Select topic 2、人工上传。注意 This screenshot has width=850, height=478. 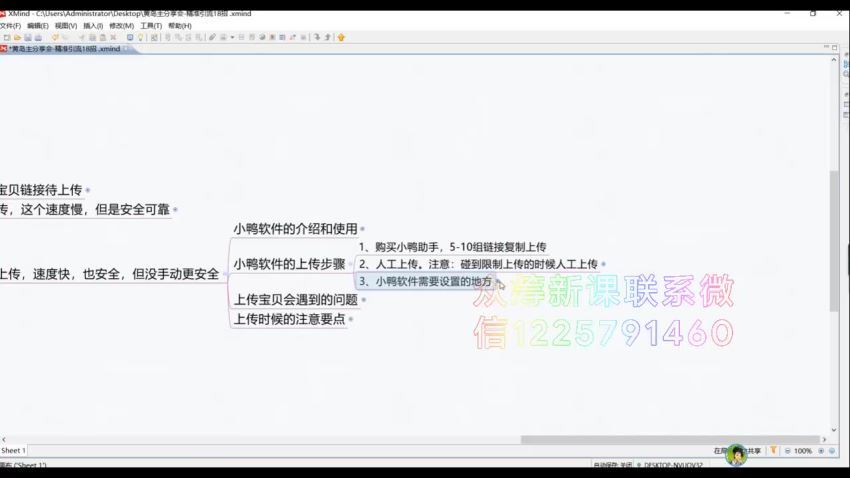point(478,264)
